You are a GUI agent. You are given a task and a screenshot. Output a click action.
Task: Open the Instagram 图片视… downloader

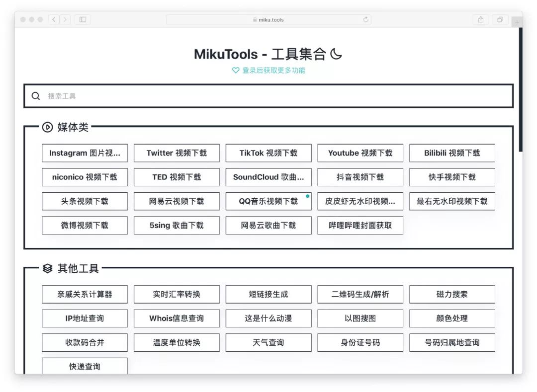tap(85, 153)
